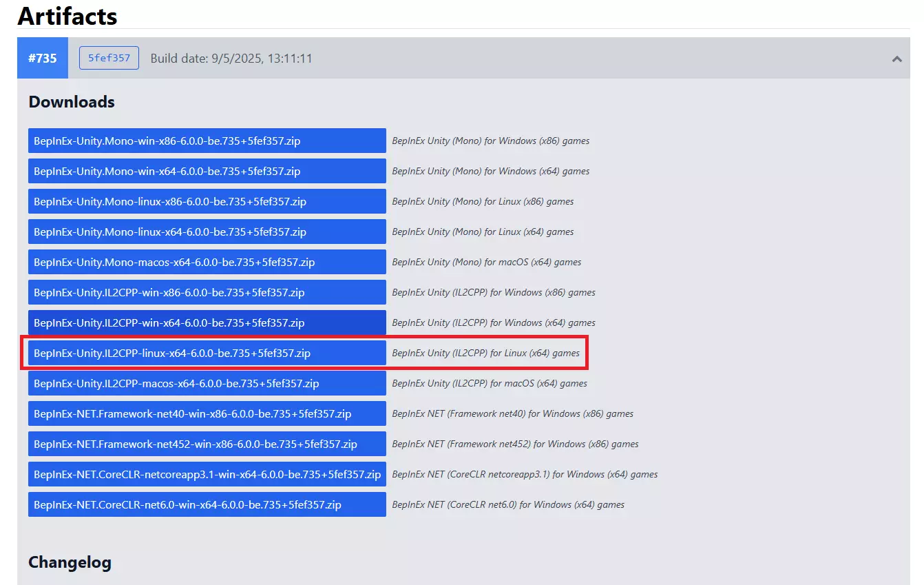This screenshot has width=924, height=585.
Task: Click description 'BepInEx NET (CoreCLR net6.0) for Windows (x64) games'
Action: tap(508, 504)
